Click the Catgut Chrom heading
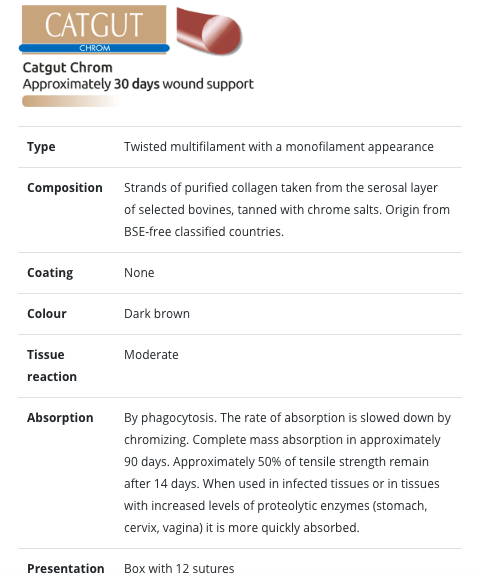Screen dimensions: 487x577 coord(67,68)
